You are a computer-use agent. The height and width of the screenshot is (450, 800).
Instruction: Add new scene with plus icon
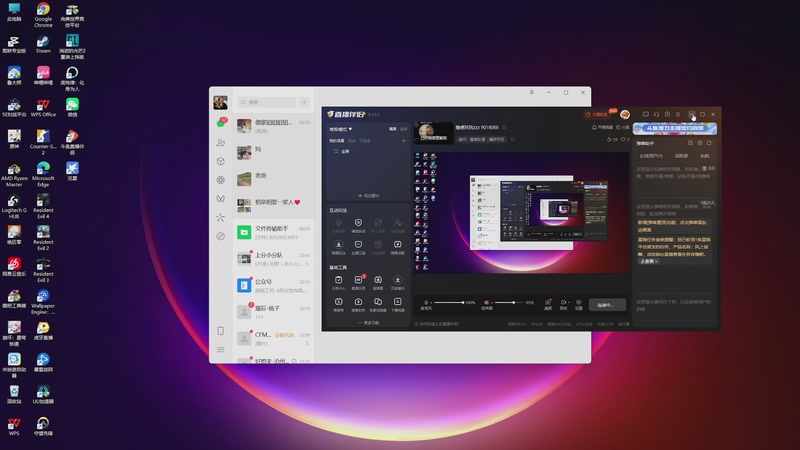click(404, 140)
